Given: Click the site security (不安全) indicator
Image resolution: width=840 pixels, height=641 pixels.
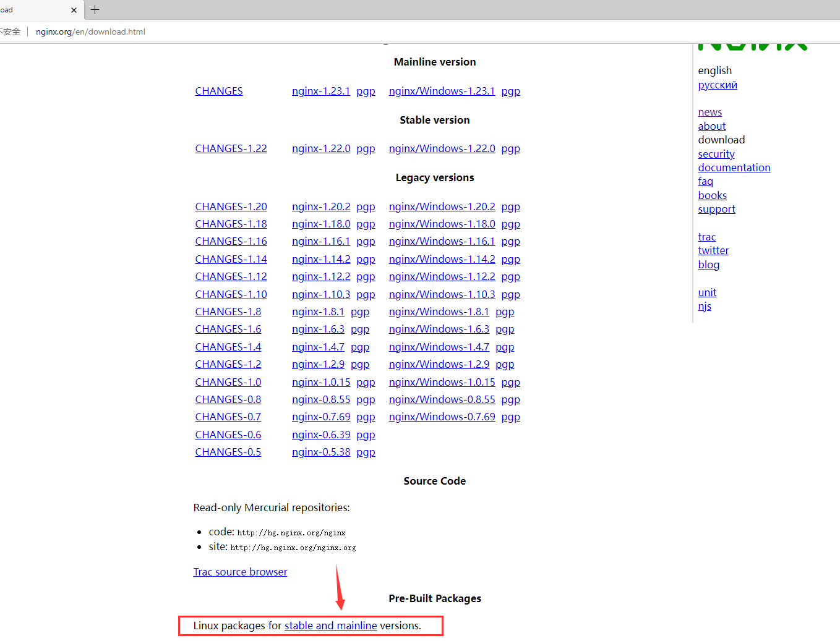Looking at the screenshot, I should coord(9,32).
